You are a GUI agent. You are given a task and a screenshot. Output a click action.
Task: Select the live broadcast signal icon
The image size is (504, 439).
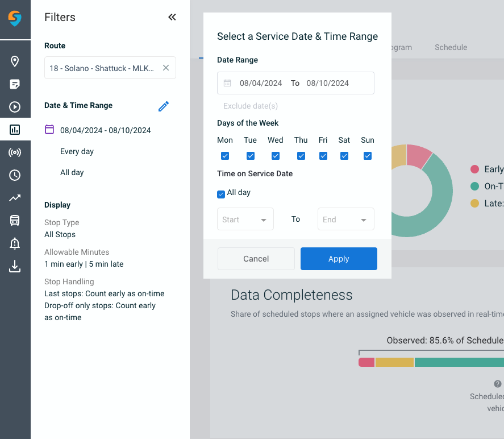[15, 152]
